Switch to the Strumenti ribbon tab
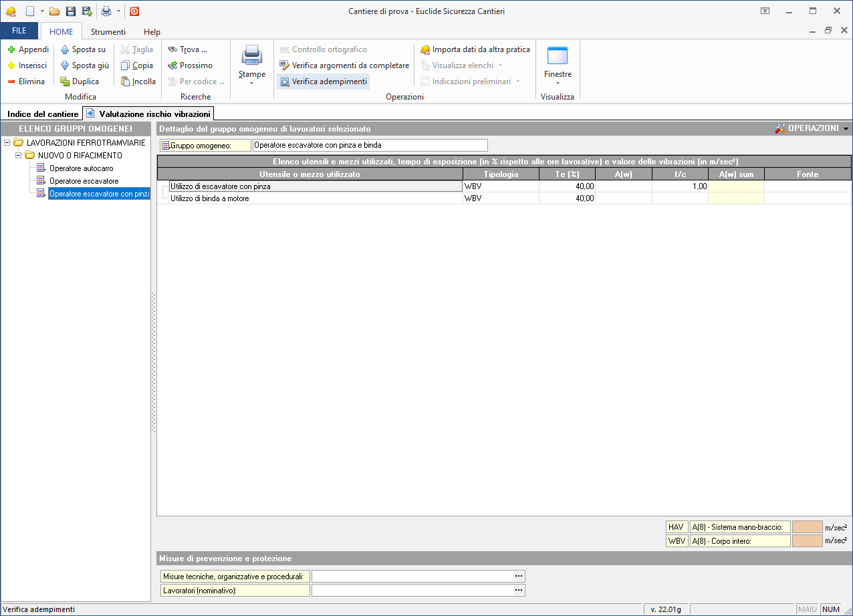The height and width of the screenshot is (616, 853). [108, 31]
